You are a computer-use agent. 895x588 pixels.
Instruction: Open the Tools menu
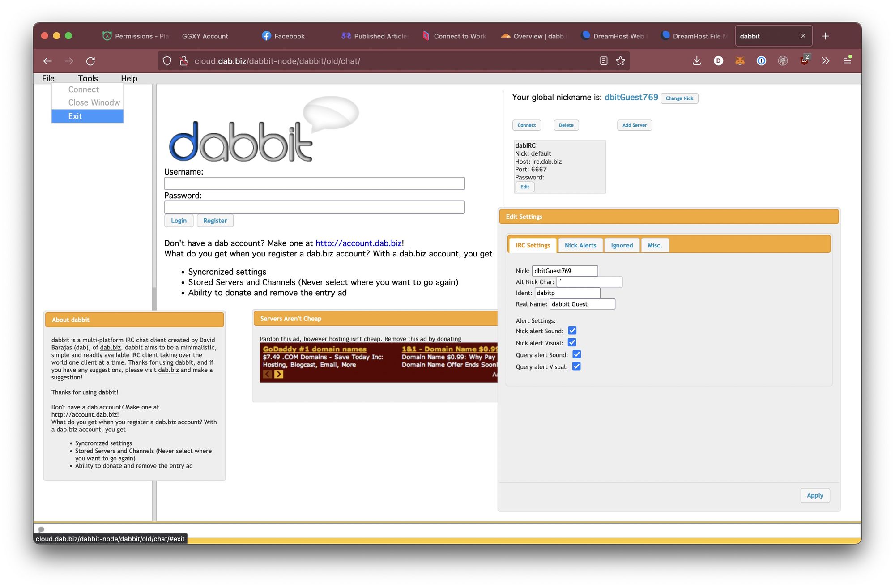coord(88,78)
